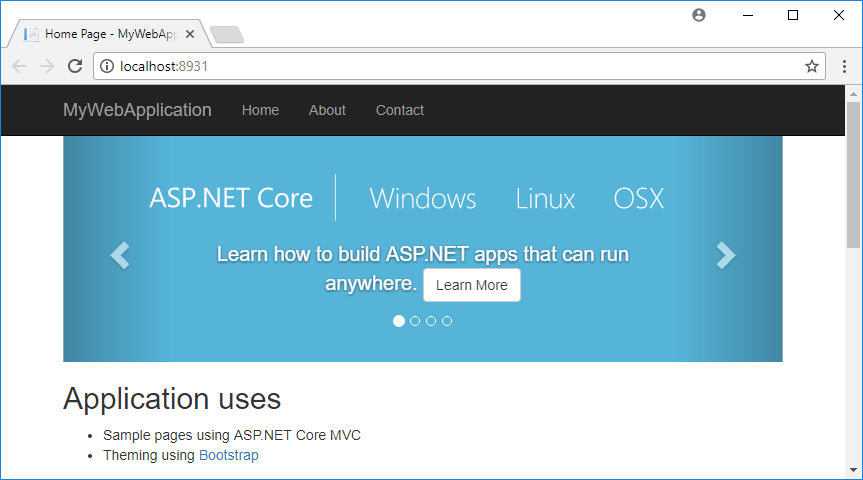
Task: Select the fourth carousel indicator dot
Action: tap(447, 321)
